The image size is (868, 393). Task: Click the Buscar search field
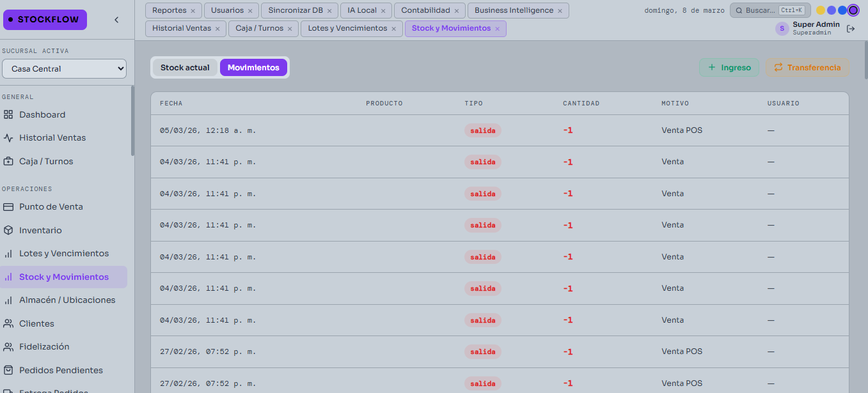[x=769, y=10]
